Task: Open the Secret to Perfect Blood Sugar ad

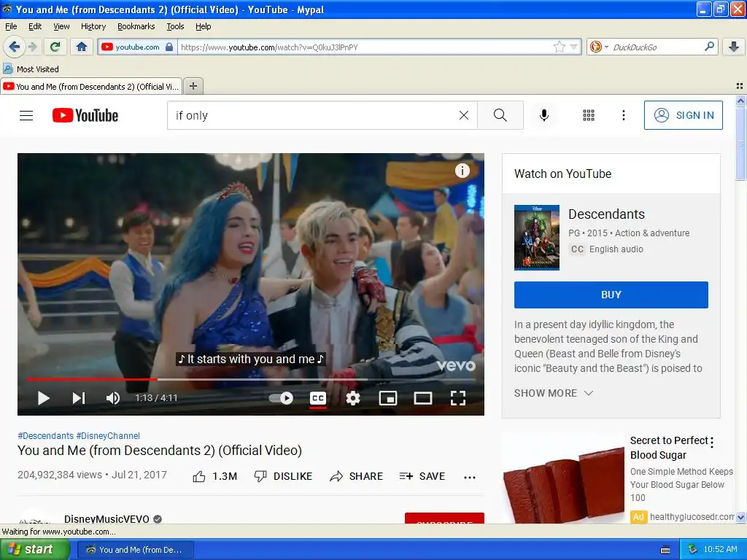Action: pyautogui.click(x=670, y=448)
